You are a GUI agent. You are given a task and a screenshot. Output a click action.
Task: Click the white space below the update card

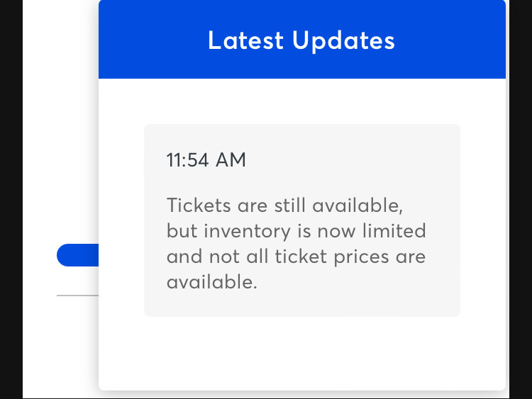pos(302,352)
